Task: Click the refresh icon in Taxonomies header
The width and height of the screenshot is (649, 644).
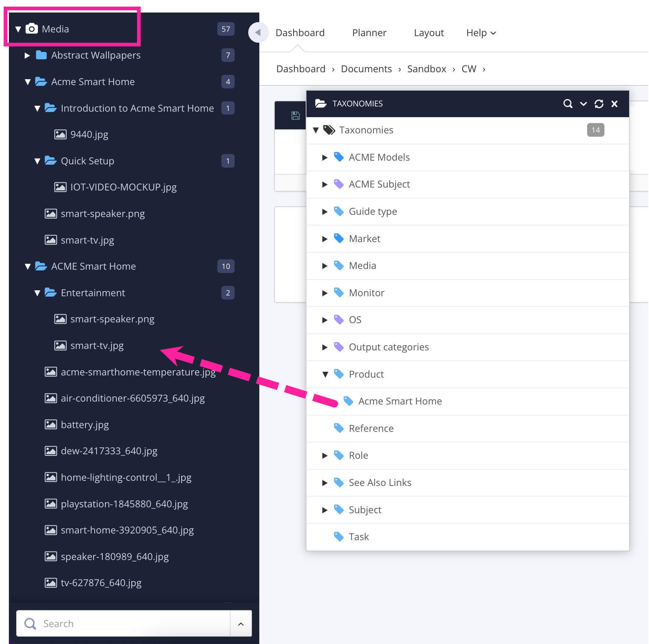Action: [599, 104]
